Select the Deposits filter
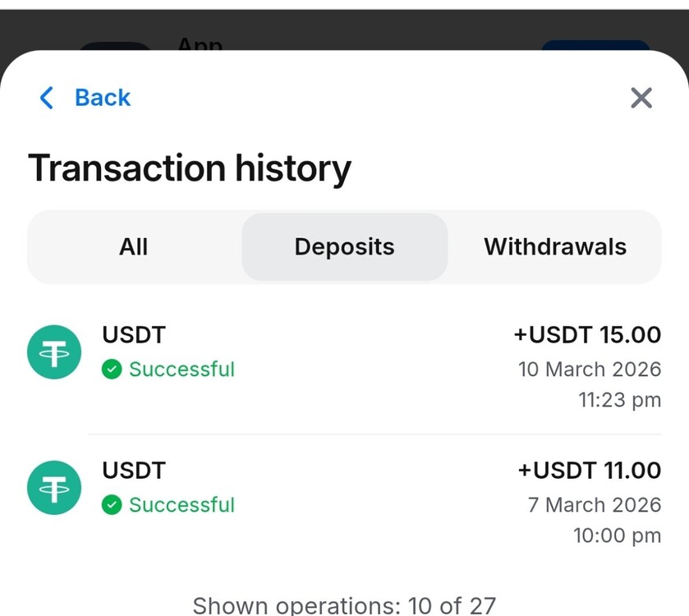 [344, 246]
